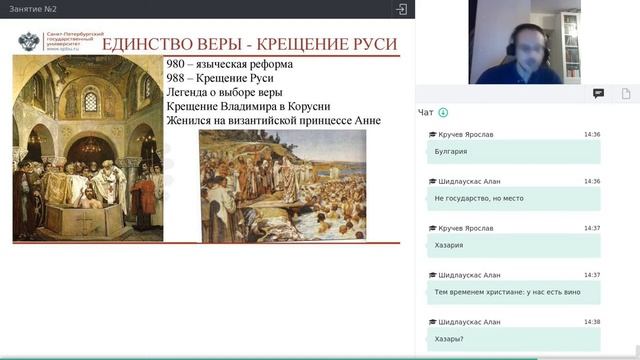This screenshot has height=360, width=640.
Task: Click the slide title "ЕДИНСТВО ВЕРЫ - КРЕЩЕНИЕ РУСИ"
Action: click(249, 44)
